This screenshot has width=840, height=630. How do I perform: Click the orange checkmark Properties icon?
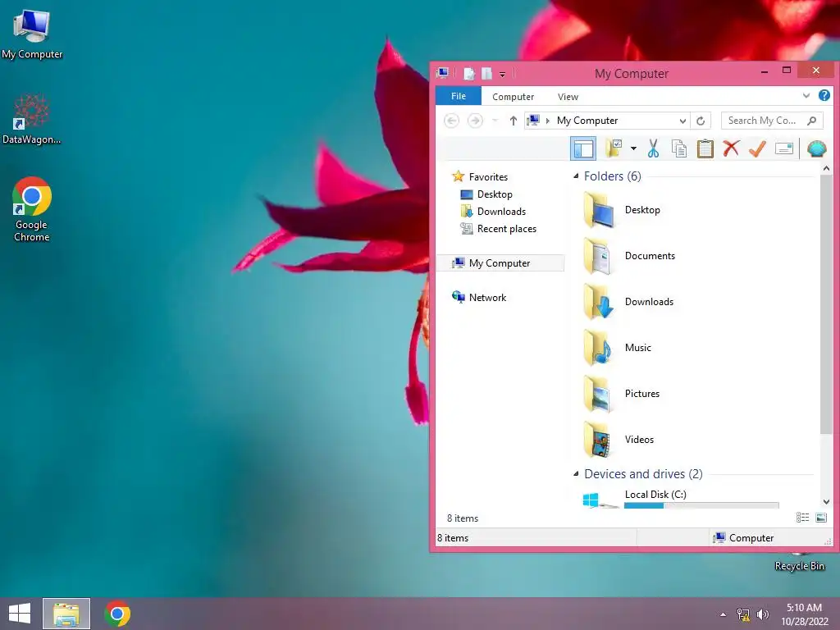(757, 148)
